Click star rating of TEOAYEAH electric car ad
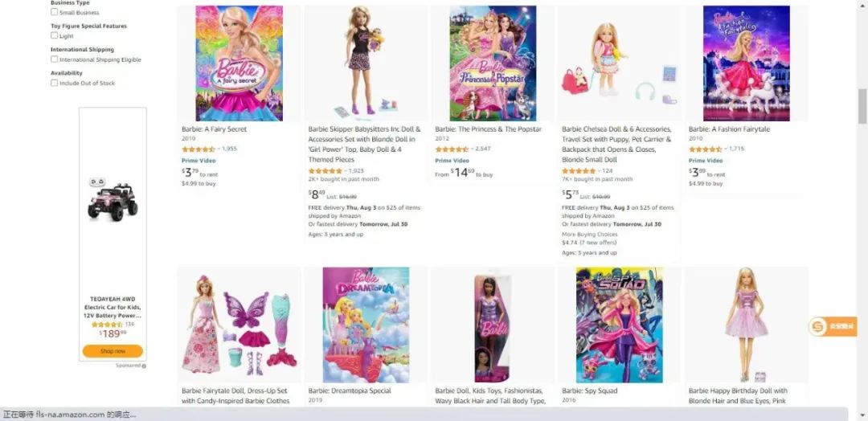868x421 pixels. 107,325
